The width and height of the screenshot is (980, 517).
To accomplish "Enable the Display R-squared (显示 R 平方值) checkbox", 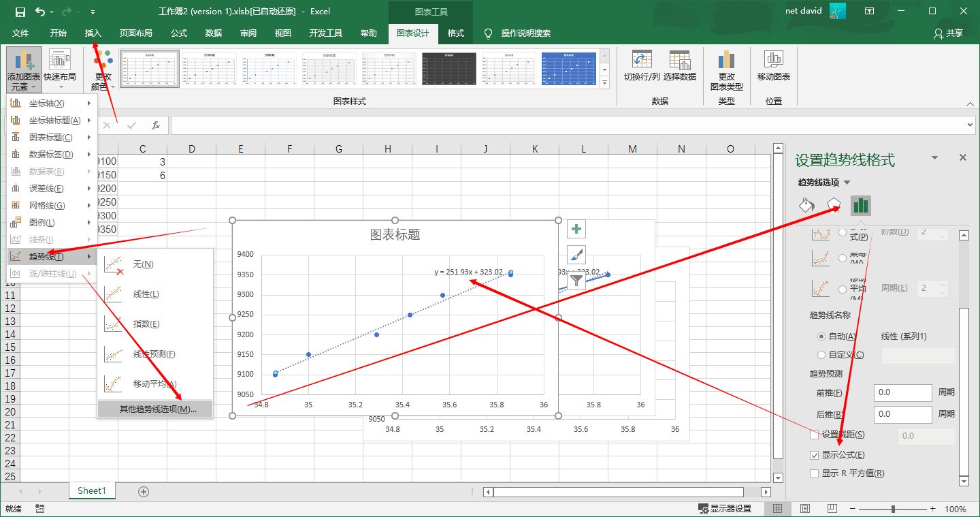I will pos(815,473).
